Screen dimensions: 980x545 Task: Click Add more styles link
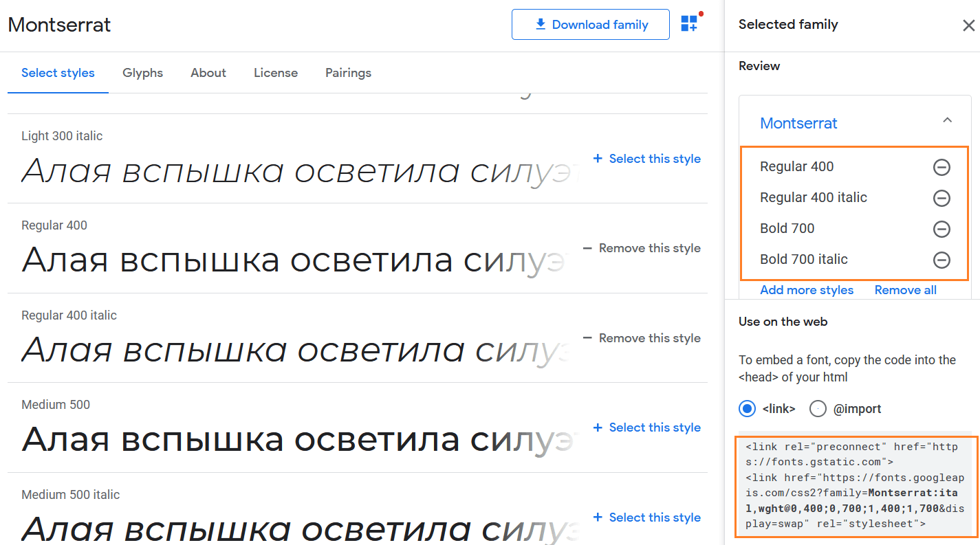click(807, 290)
